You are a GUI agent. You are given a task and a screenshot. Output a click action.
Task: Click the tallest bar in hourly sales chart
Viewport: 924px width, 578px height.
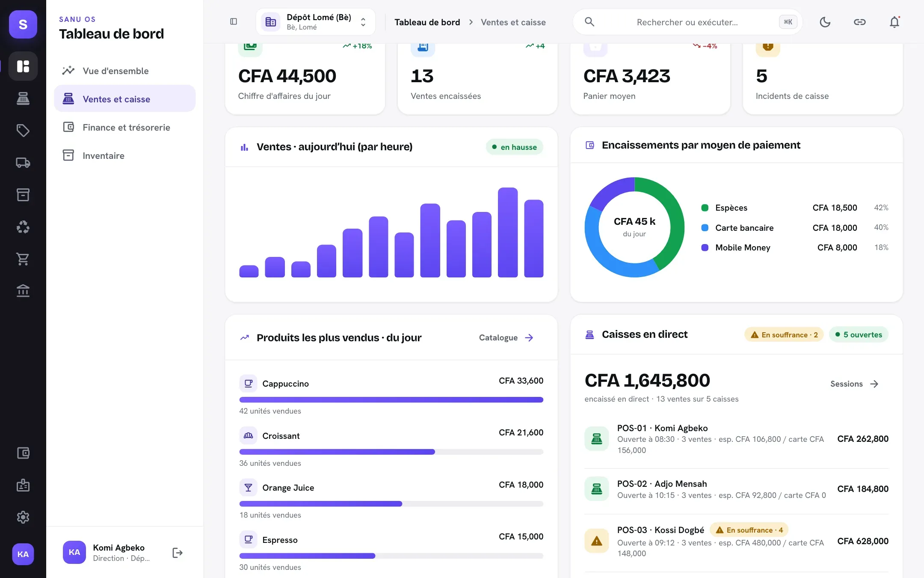coord(508,232)
